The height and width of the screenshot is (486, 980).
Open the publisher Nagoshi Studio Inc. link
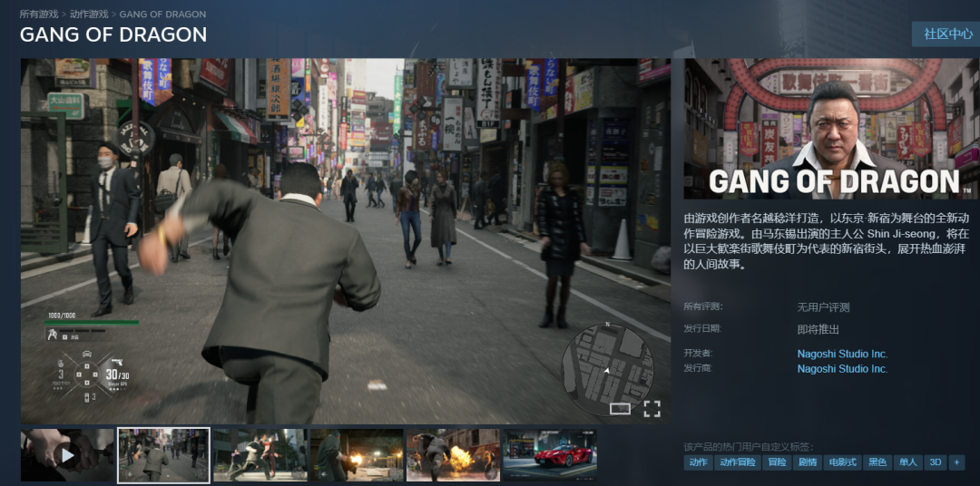tap(842, 369)
